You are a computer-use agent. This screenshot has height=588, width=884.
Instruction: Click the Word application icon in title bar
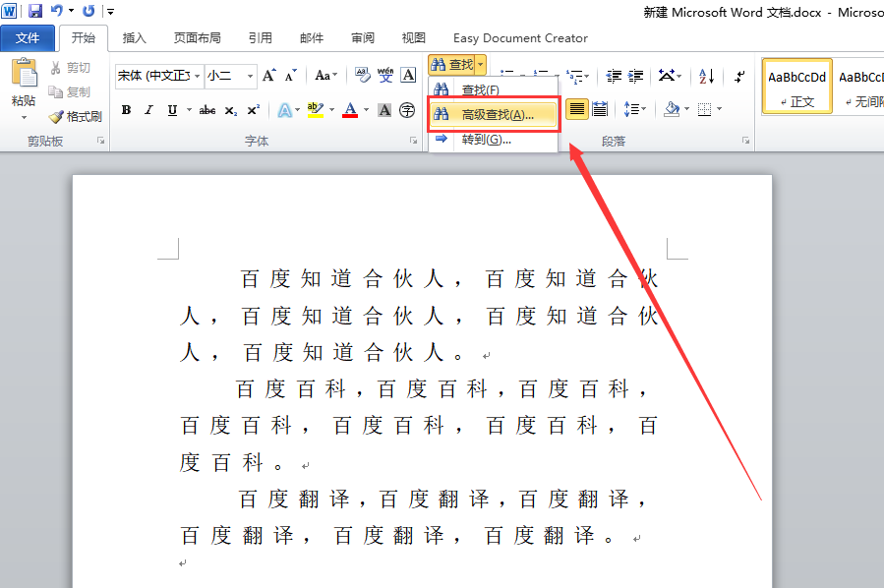click(9, 11)
